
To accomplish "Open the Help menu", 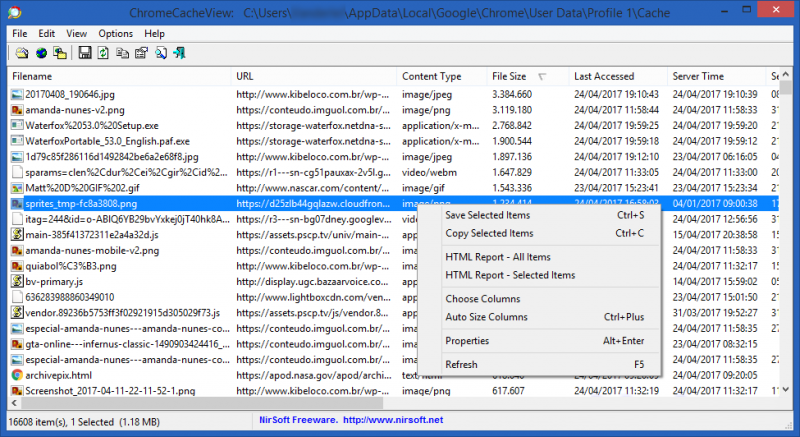I will point(154,33).
